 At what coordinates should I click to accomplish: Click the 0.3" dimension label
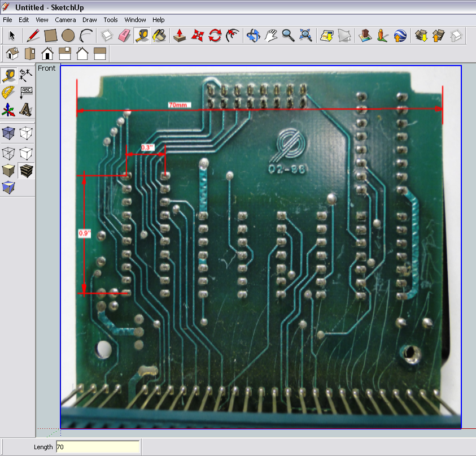[148, 147]
